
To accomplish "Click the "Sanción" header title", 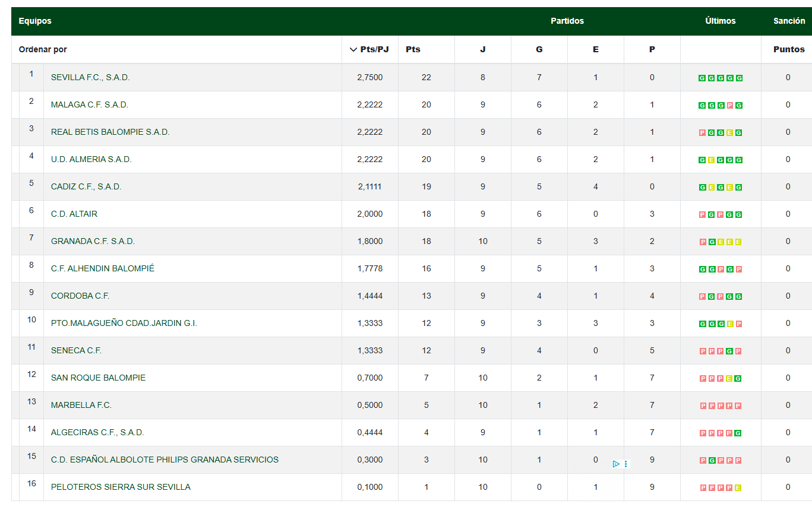I will pyautogui.click(x=789, y=21).
